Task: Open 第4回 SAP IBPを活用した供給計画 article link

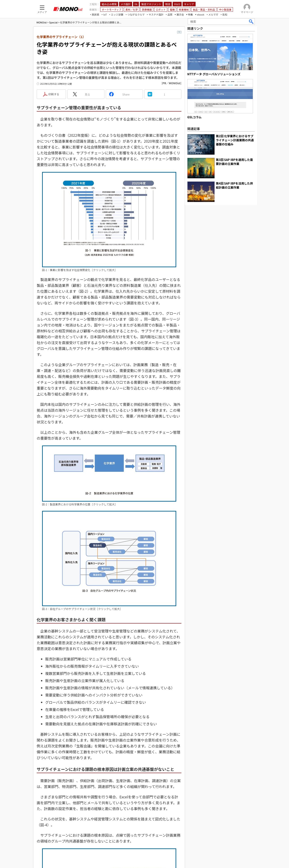Action: pyautogui.click(x=235, y=185)
